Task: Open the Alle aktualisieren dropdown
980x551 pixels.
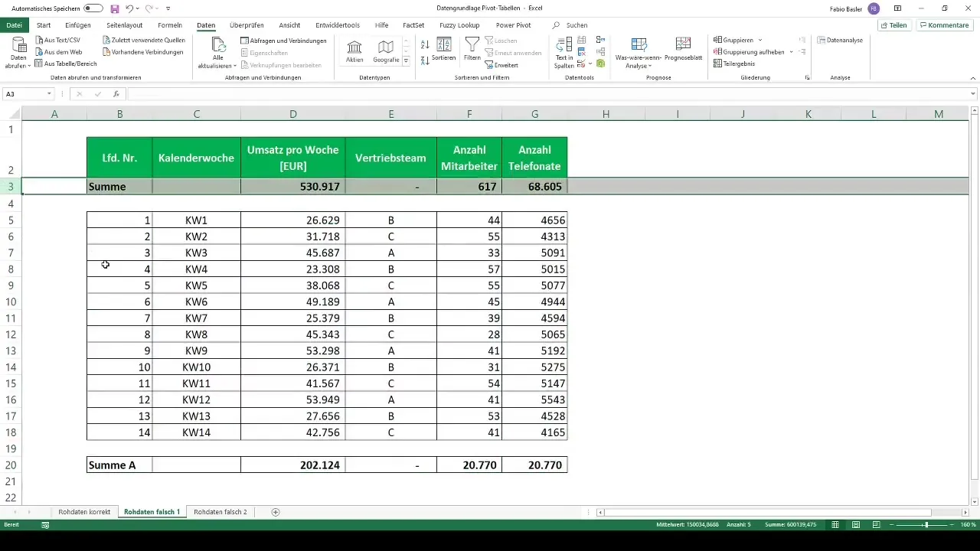Action: [219, 53]
